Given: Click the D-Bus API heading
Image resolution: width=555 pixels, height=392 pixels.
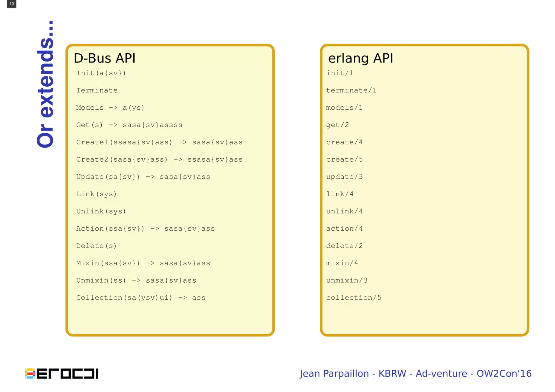Looking at the screenshot, I should pos(104,58).
